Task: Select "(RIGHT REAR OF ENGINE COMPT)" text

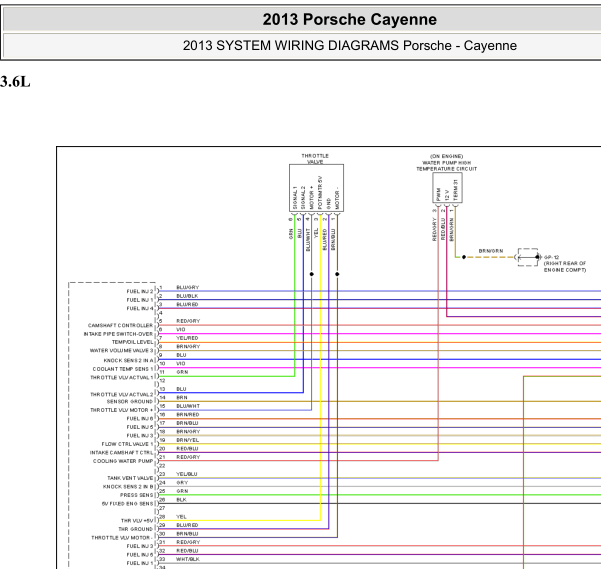Action: click(x=565, y=267)
